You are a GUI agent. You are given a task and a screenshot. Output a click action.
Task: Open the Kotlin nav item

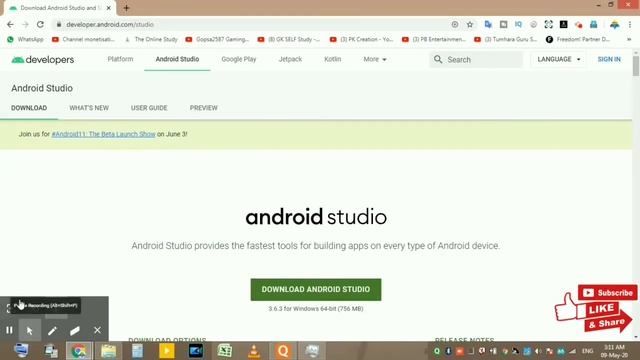[333, 59]
